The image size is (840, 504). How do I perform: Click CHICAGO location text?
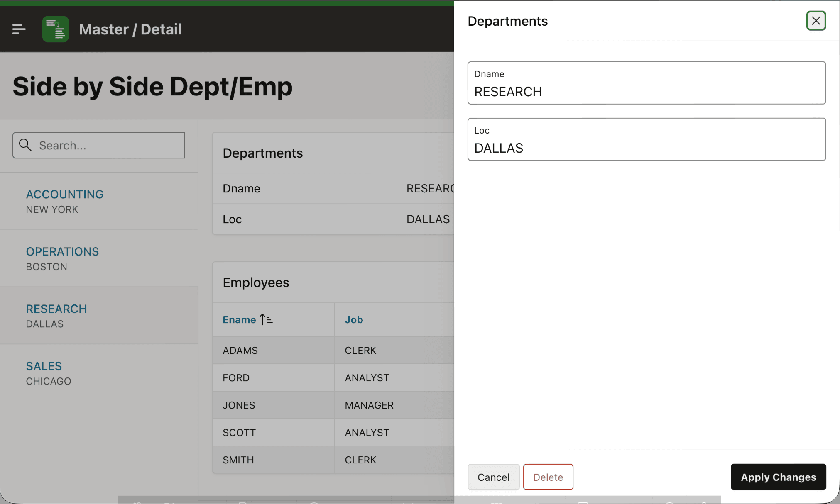coord(49,381)
